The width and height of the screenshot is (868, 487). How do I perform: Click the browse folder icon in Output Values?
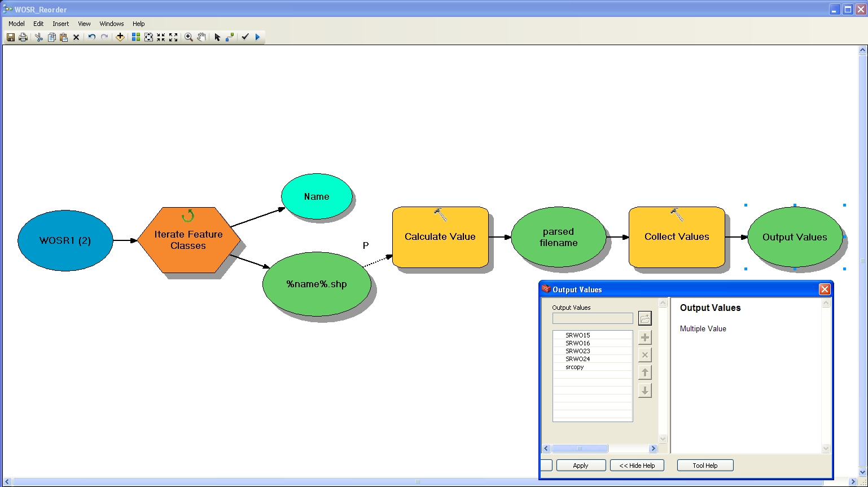645,318
